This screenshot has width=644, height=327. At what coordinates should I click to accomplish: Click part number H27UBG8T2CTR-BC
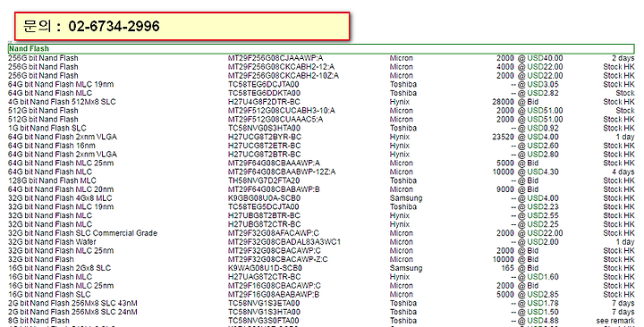tap(265, 224)
